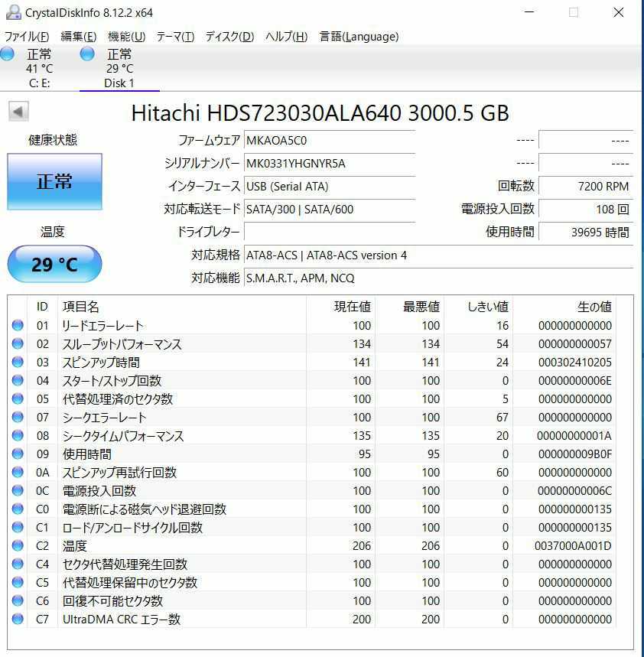Click the ATA8-ACS standard field
The image size is (644, 657).
pos(438,255)
